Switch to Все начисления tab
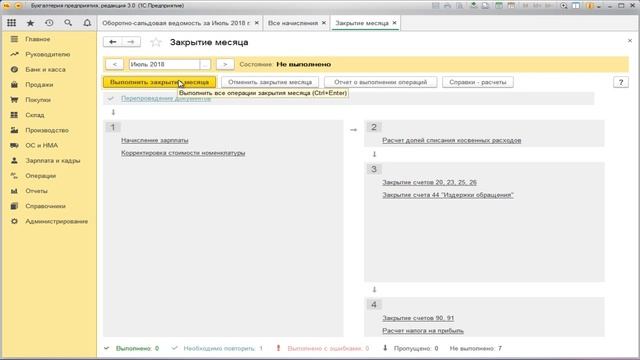Image resolution: width=640 pixels, height=360 pixels. tap(293, 23)
